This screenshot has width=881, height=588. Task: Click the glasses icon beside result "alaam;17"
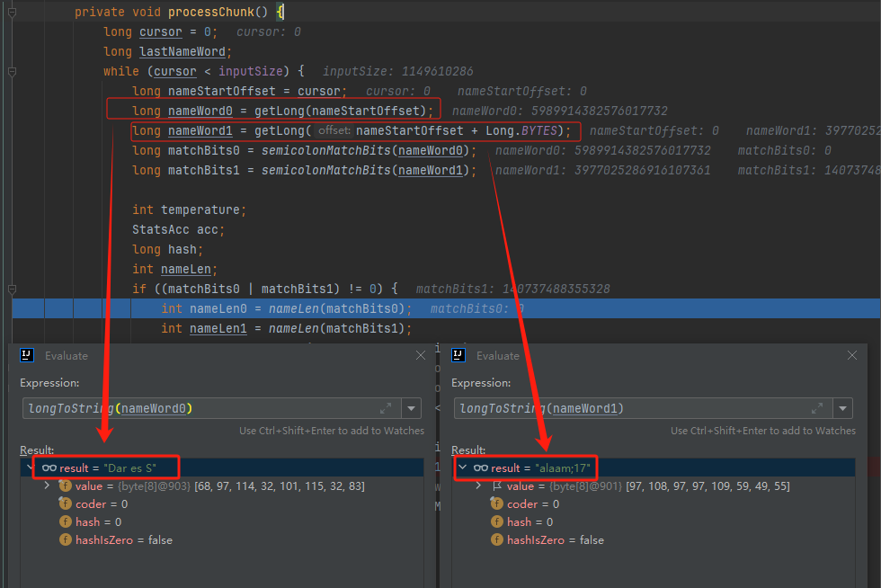click(481, 468)
